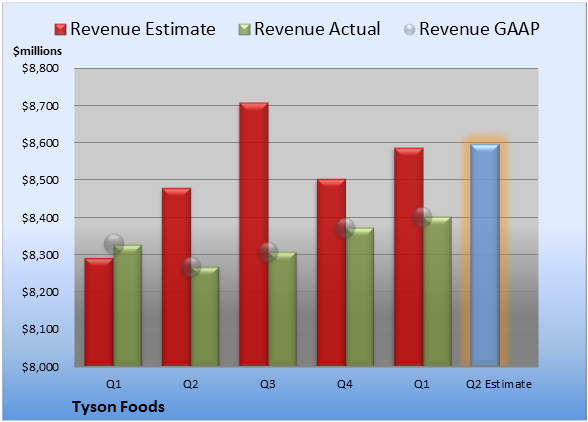Click the 'Q4' category label
The image size is (588, 422).
tap(345, 384)
